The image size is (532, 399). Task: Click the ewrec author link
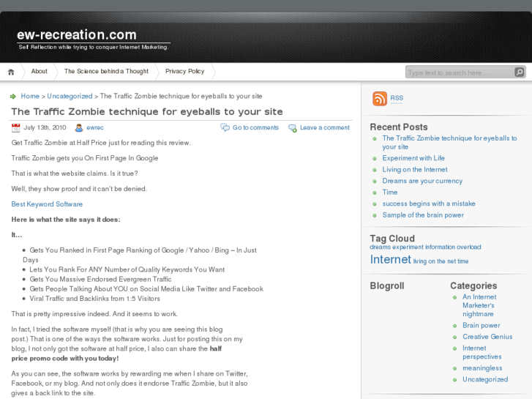95,127
